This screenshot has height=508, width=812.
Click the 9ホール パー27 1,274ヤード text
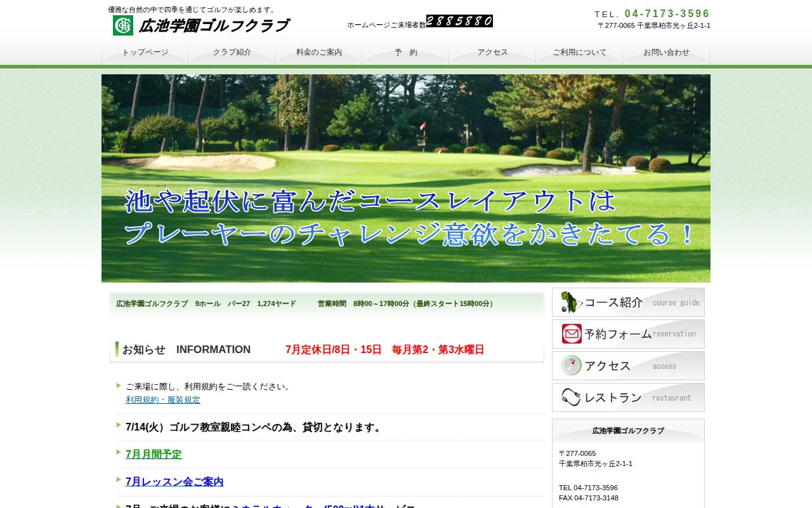point(246,304)
